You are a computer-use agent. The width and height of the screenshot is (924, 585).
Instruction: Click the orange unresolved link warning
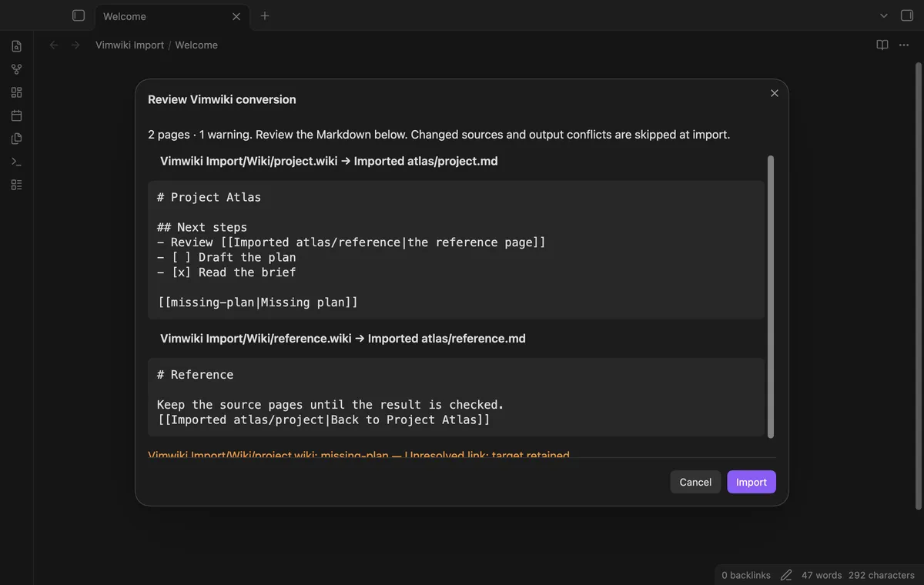click(359, 454)
